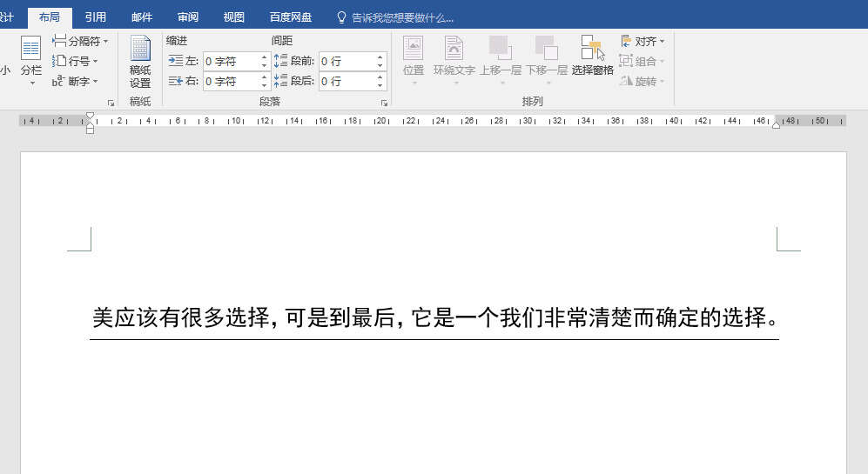Open the 分栏 columns menu
Viewport: 868px width, 474px height.
[x=31, y=61]
